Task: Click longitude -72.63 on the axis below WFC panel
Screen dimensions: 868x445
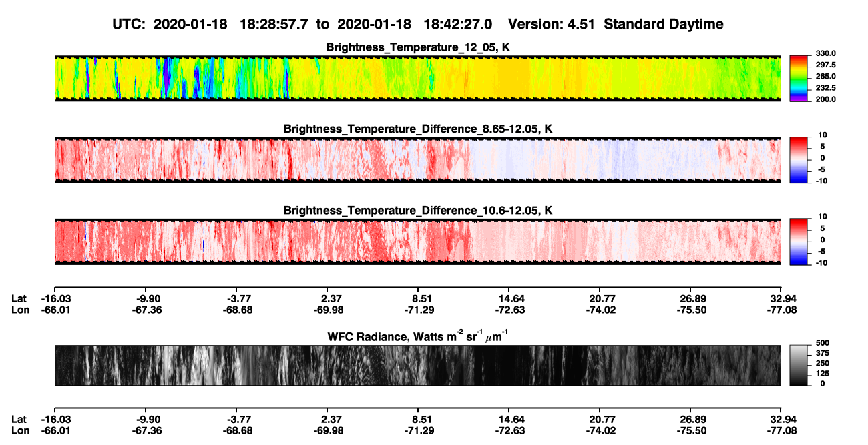Action: coord(509,430)
